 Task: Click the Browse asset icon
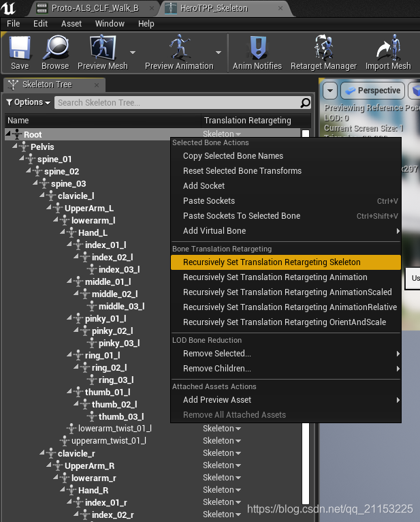54,52
